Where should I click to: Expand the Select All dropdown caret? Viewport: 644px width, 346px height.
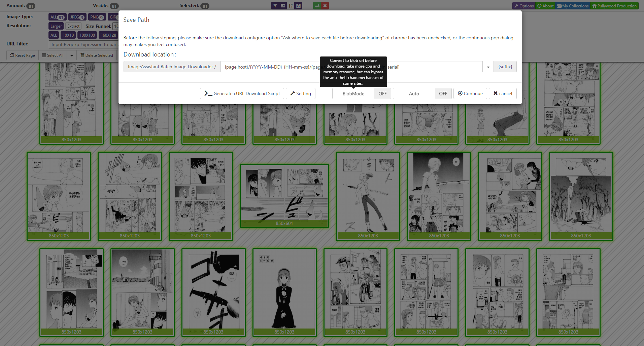coord(71,55)
